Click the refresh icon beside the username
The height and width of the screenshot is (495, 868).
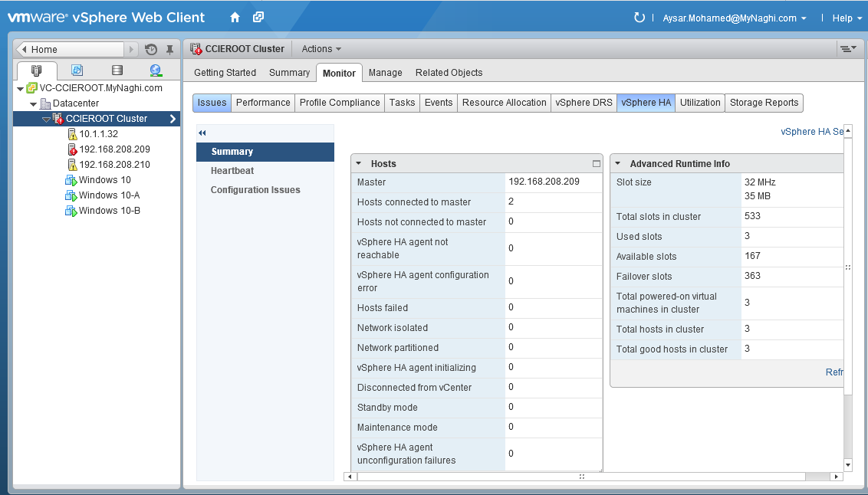pos(639,18)
